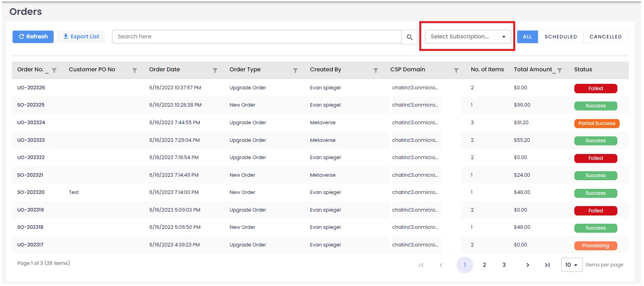Open filter icon for CSP Domain column
Viewport: 644px width, 286px height.
click(456, 71)
